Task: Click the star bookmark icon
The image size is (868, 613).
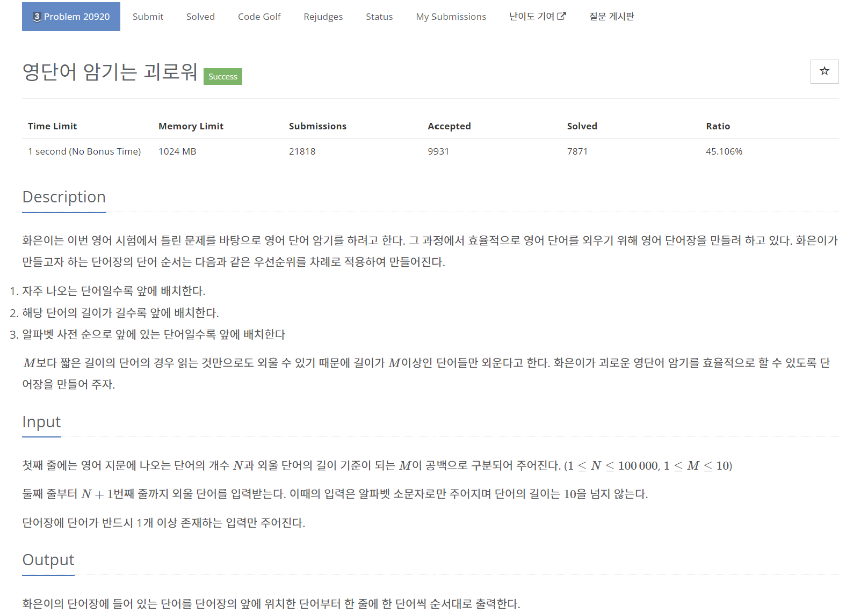Action: pyautogui.click(x=824, y=71)
